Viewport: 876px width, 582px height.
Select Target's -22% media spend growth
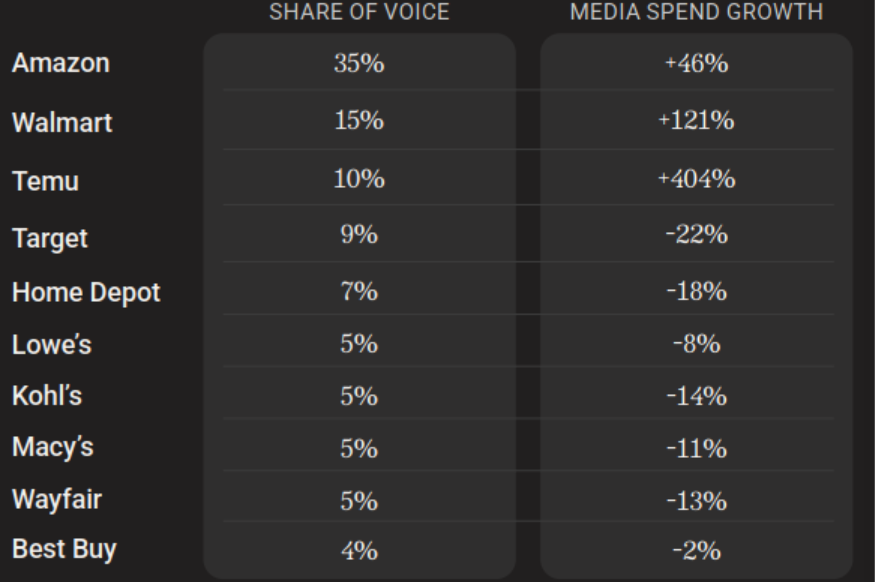point(696,236)
